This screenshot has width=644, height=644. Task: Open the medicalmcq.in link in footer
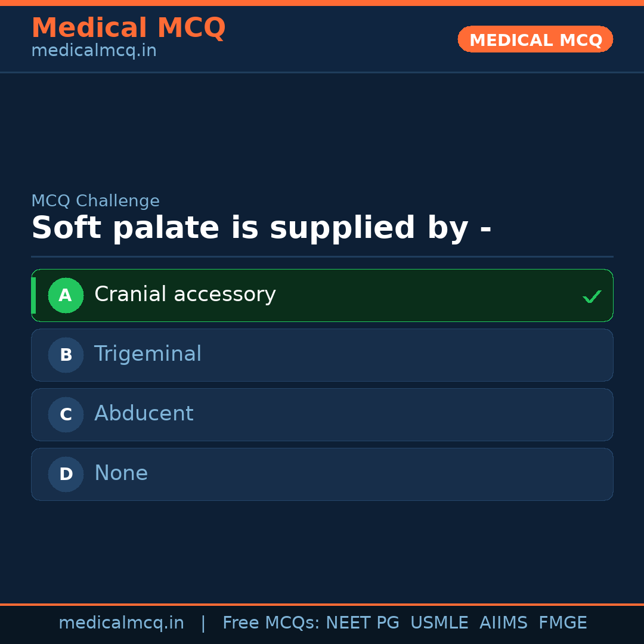click(121, 623)
